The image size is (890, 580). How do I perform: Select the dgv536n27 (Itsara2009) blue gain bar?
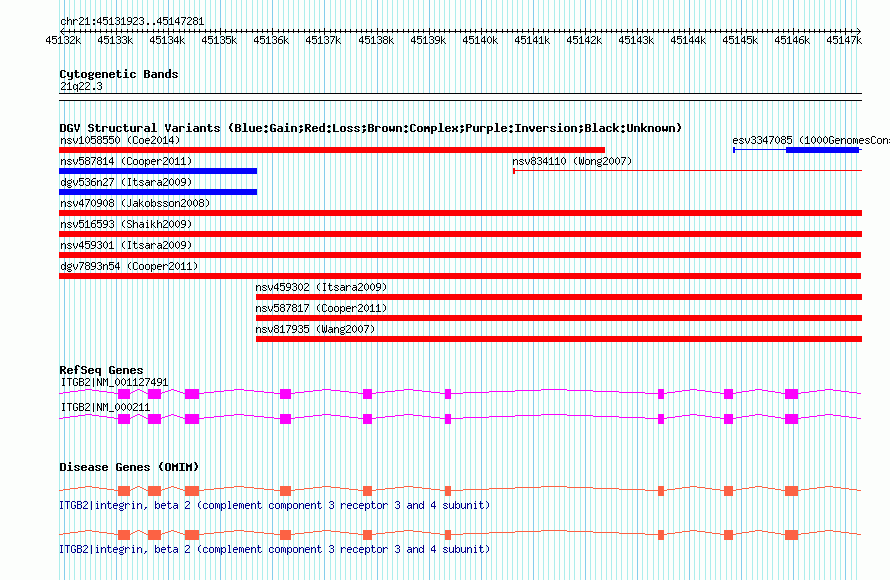158,192
